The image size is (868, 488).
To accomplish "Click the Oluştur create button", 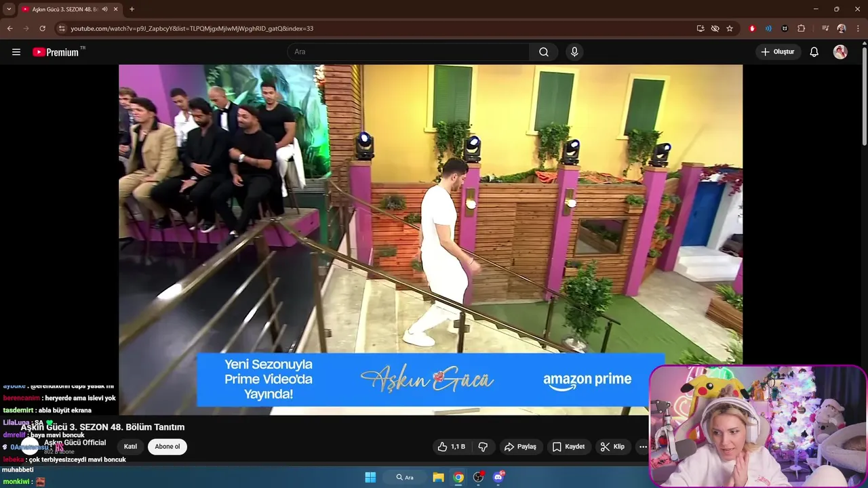I will [778, 52].
